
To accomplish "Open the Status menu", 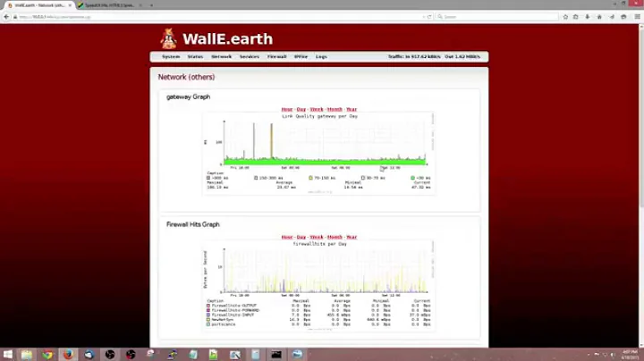I will [195, 56].
